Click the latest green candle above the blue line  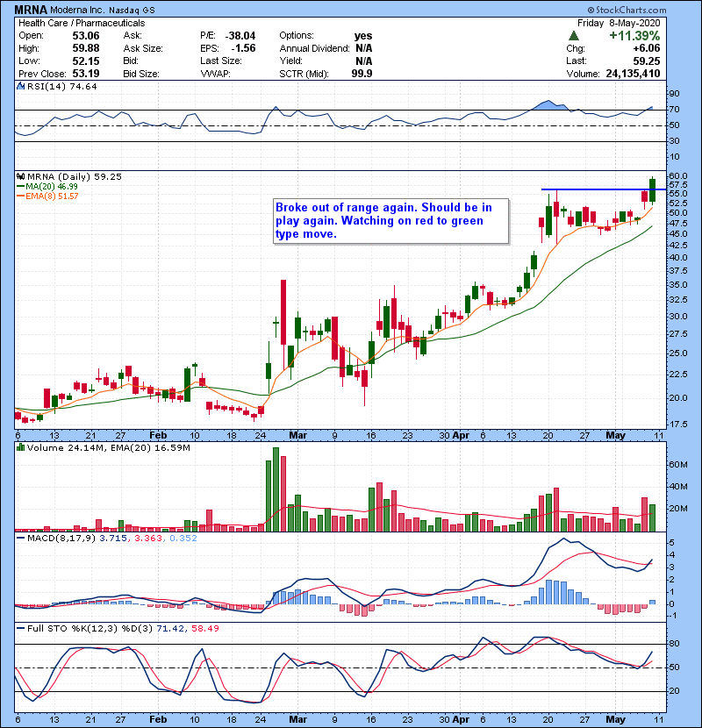pos(652,190)
